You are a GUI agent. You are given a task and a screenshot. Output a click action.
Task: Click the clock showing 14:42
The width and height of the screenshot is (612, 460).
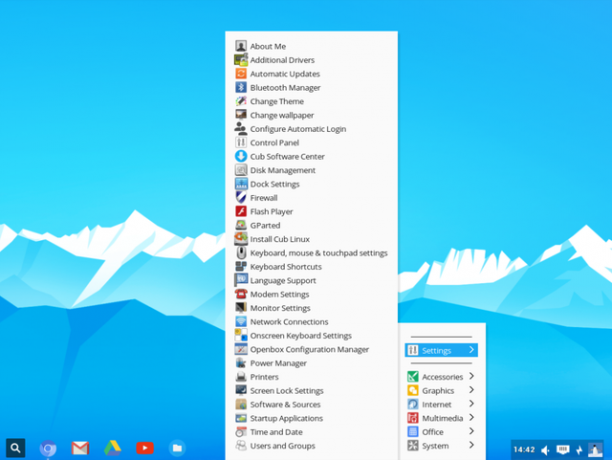(x=524, y=450)
